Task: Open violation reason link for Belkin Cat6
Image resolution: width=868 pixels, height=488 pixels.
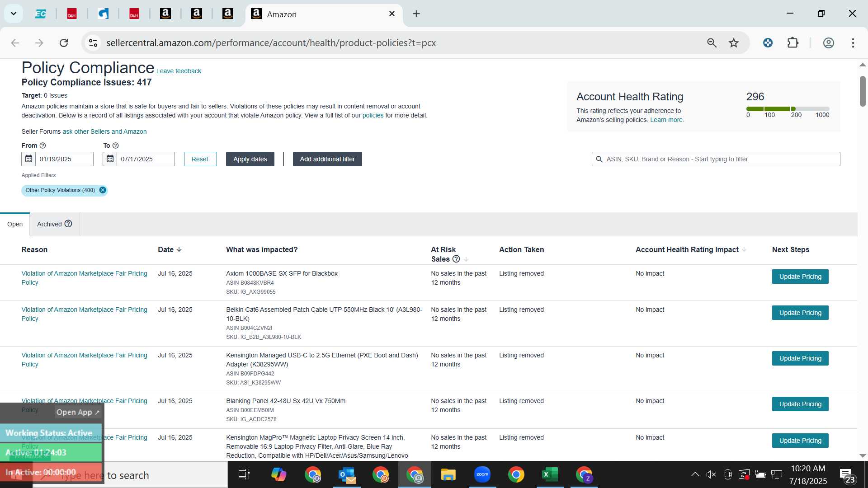Action: [x=84, y=314]
